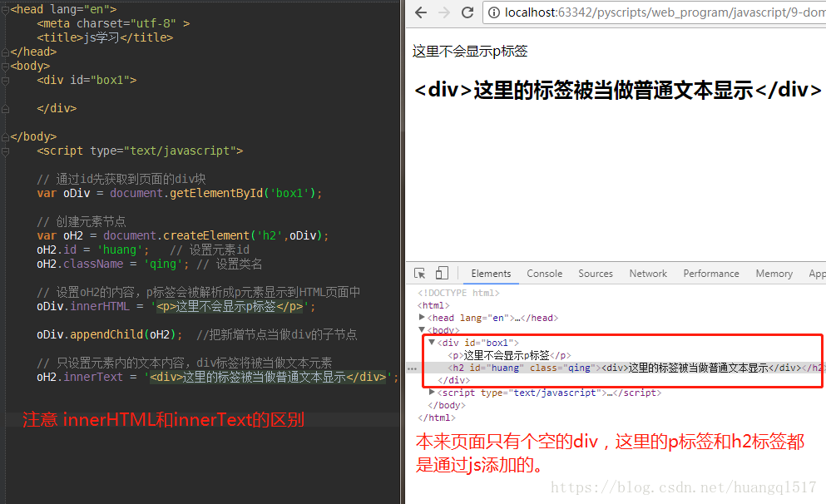Viewport: 826px width, 504px height.
Task: Collapse the body element in DevTools
Action: [422, 329]
